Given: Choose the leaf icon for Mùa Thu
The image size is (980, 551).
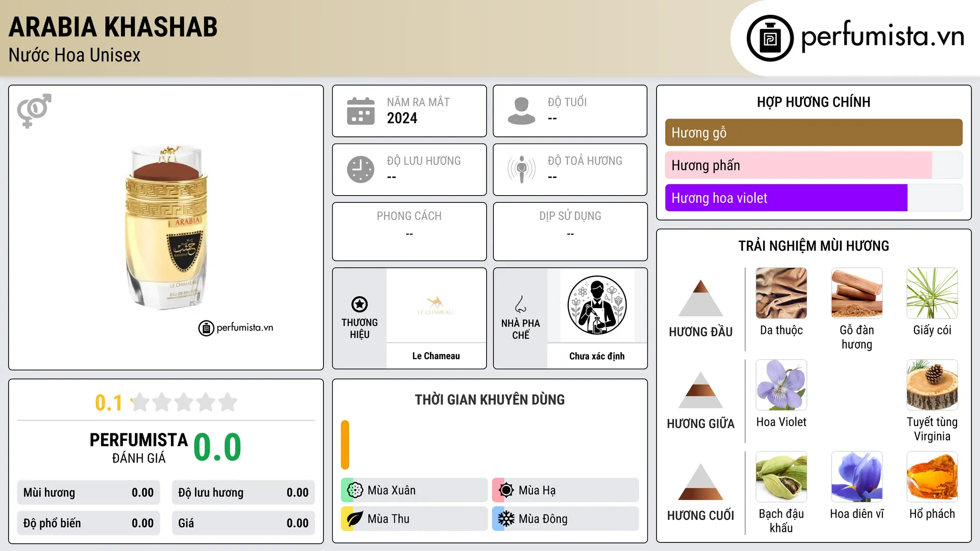Looking at the screenshot, I should pyautogui.click(x=355, y=519).
